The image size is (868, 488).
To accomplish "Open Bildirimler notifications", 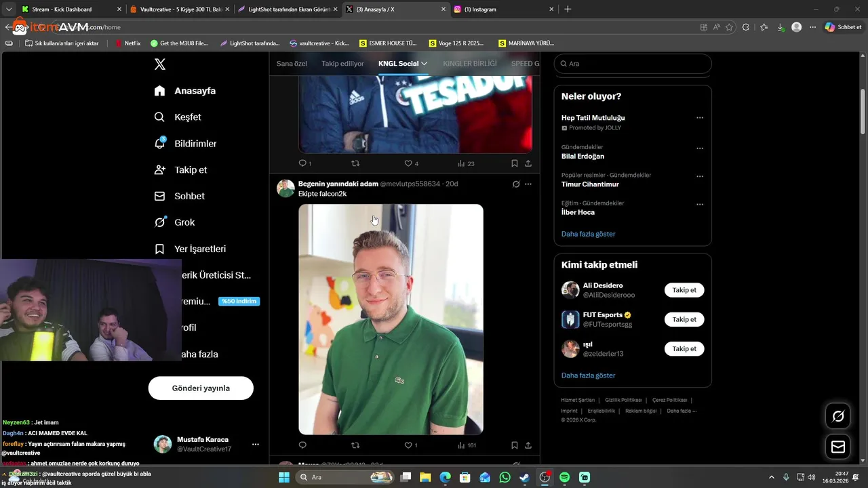I will (185, 143).
